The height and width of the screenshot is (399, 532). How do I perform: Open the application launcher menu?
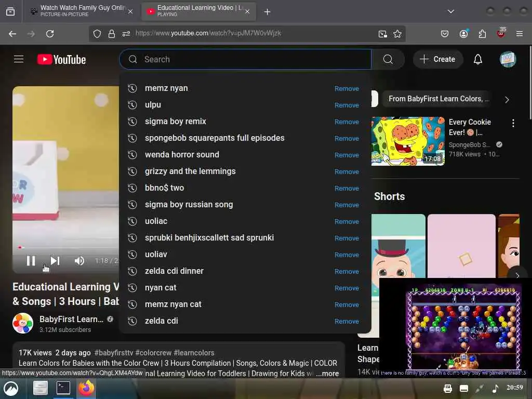coord(11,389)
